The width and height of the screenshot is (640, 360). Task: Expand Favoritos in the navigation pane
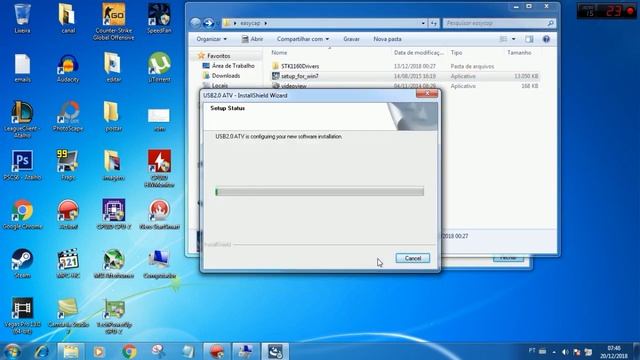218,56
